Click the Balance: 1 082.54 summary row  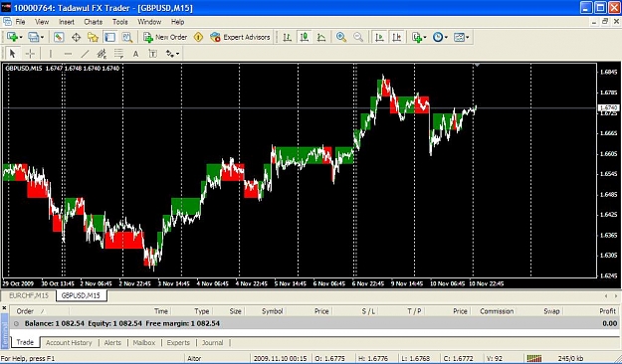[314, 323]
